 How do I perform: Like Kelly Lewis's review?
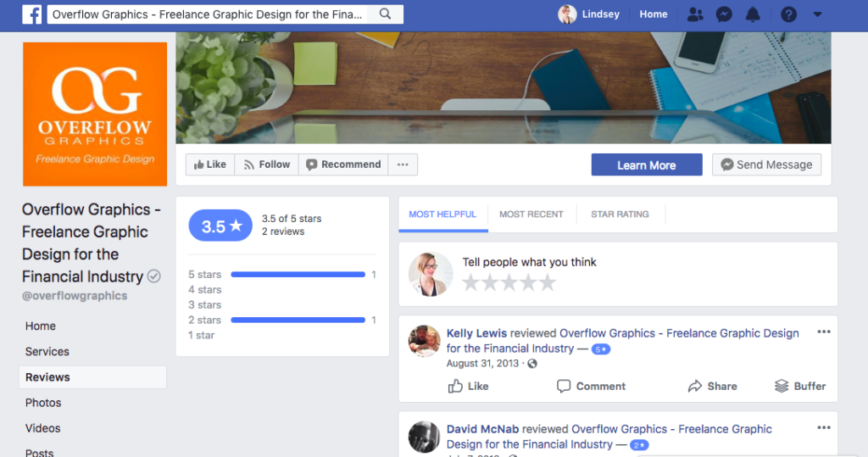pyautogui.click(x=468, y=386)
